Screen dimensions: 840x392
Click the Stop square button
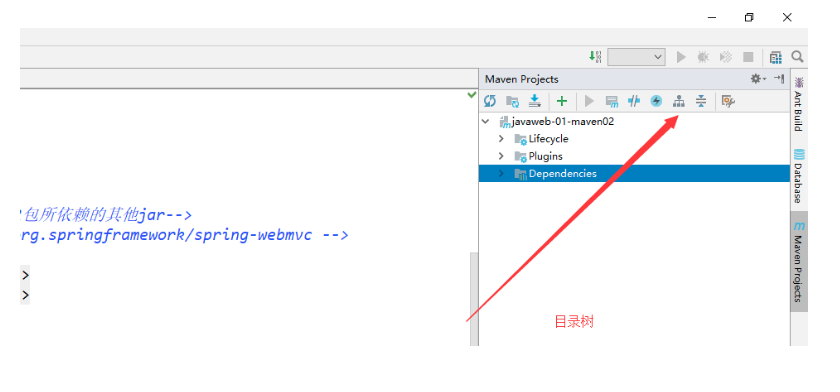pyautogui.click(x=748, y=57)
